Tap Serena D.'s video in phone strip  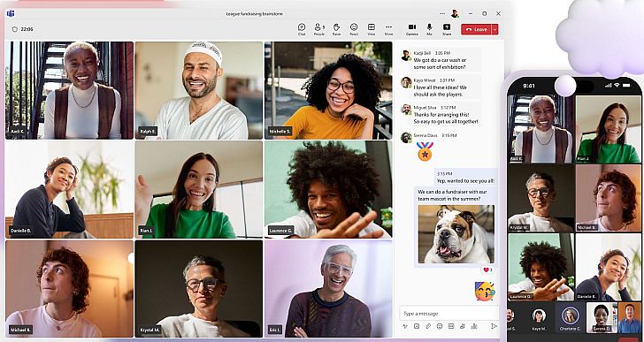[602, 318]
